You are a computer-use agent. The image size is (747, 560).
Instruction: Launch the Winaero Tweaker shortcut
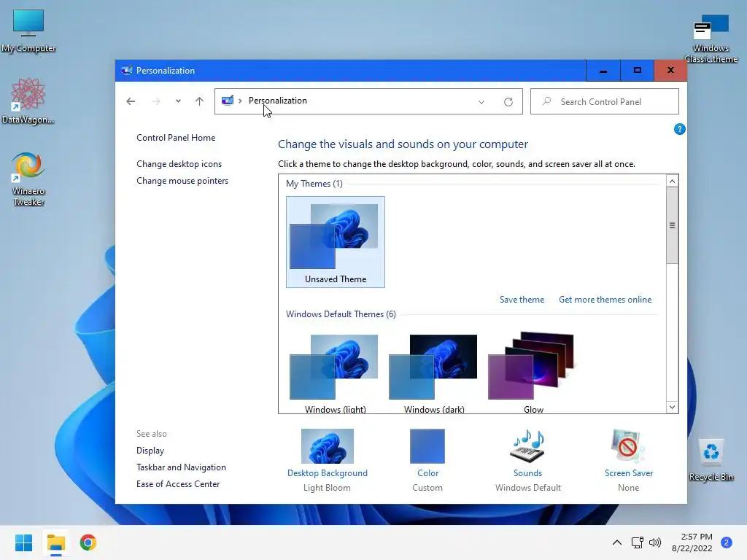(x=28, y=179)
